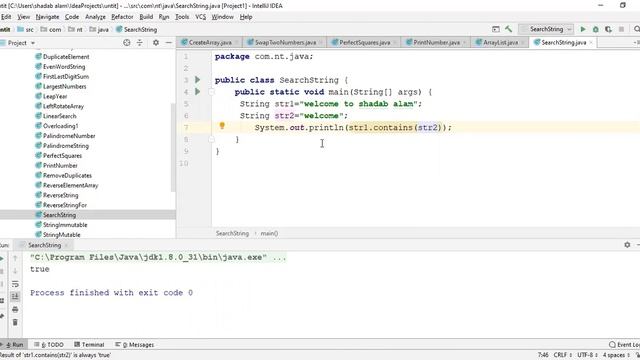The width and height of the screenshot is (640, 360).
Task: Open Run panel settings gear
Action: [x=627, y=244]
